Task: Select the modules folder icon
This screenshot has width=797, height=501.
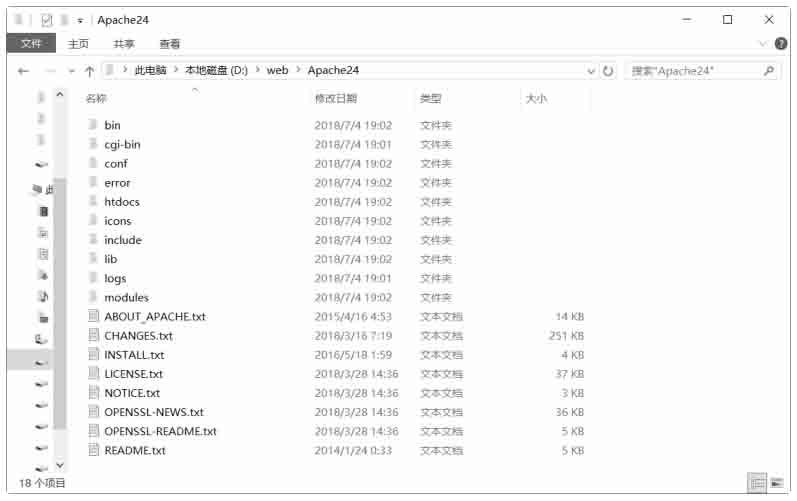Action: [x=93, y=296]
